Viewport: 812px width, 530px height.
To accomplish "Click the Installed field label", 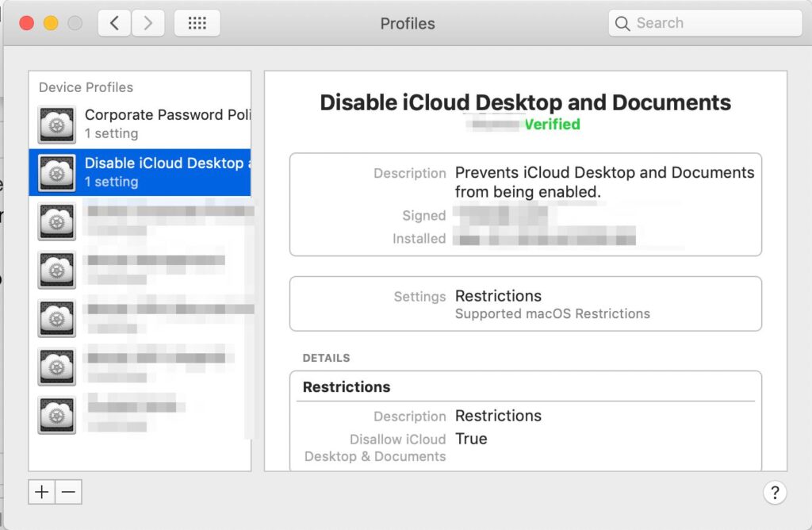I will [x=419, y=239].
